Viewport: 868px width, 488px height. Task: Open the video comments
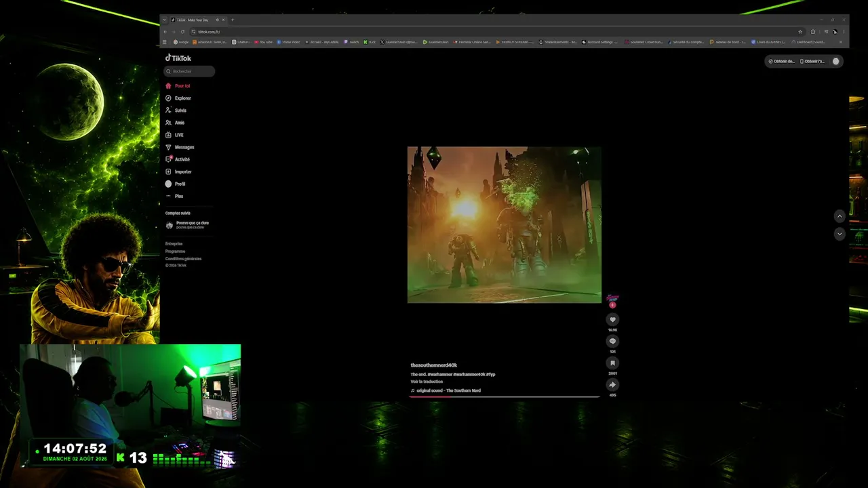coord(612,341)
